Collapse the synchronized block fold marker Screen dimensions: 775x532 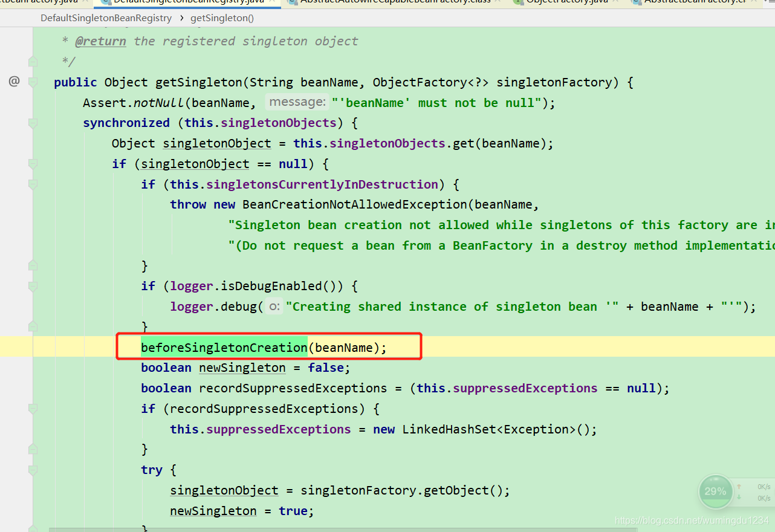click(33, 123)
